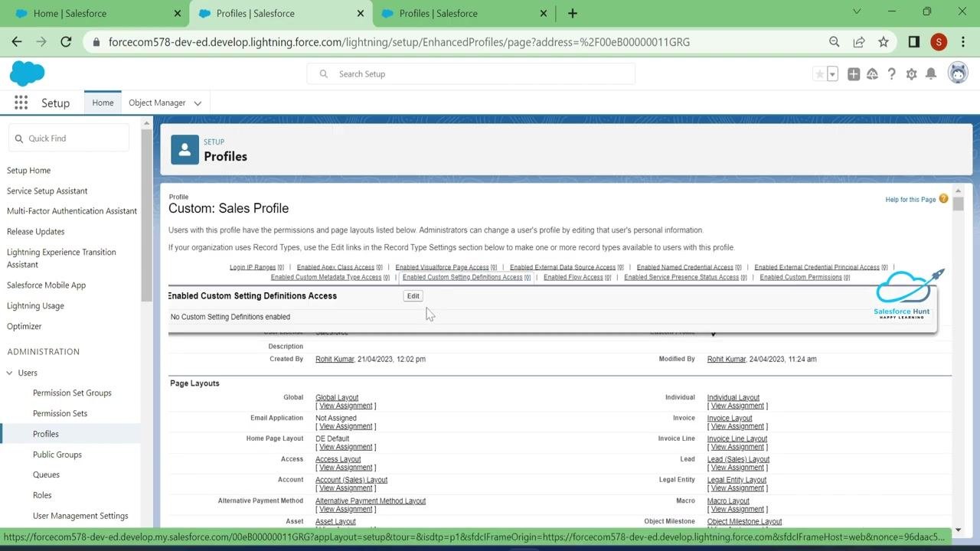
Task: Reload the page with refresh icon
Action: [x=66, y=42]
